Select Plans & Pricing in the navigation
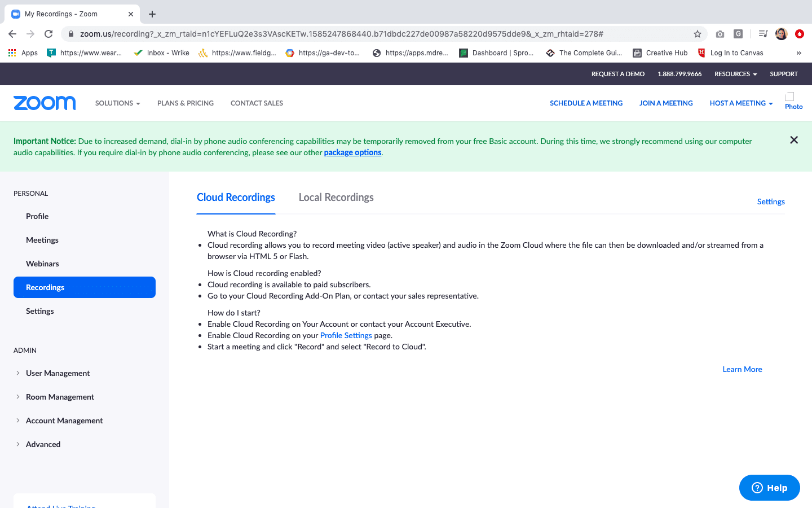The image size is (812, 508). pyautogui.click(x=186, y=103)
